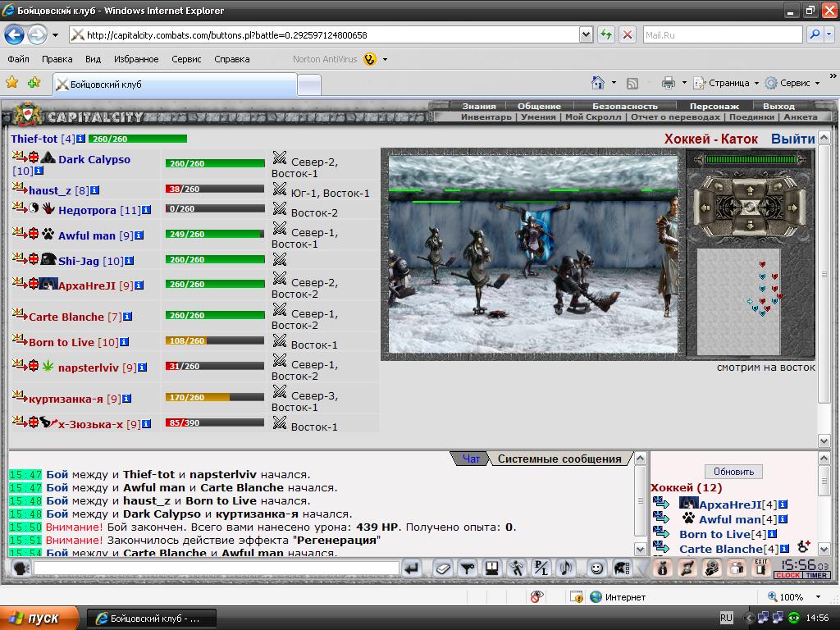Expand the Сервис toolbar dropdown
Screen dimensions: 840x630
818,83
